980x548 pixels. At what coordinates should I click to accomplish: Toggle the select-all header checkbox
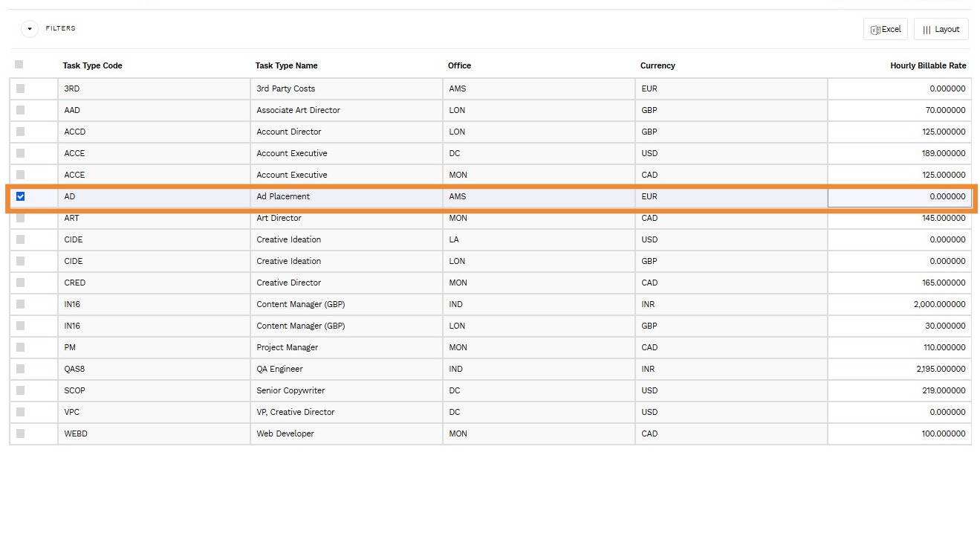[19, 65]
